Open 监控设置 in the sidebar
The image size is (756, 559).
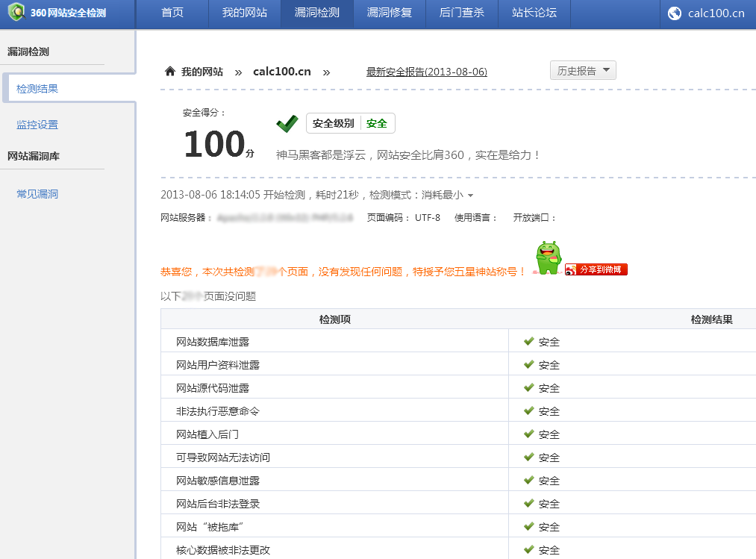37,125
